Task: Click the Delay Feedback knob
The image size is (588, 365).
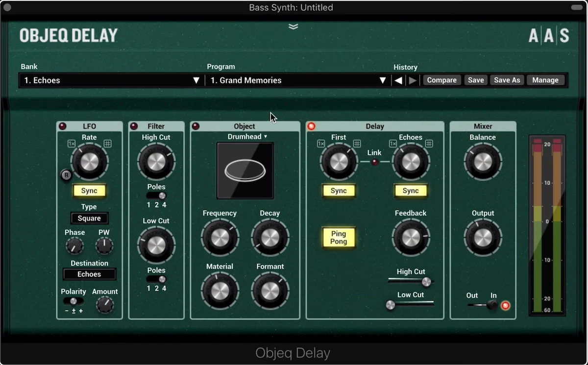Action: point(411,238)
